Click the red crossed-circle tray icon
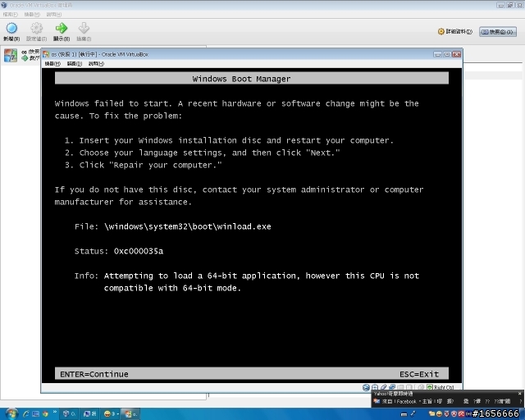The height and width of the screenshot is (420, 525). tap(454, 414)
